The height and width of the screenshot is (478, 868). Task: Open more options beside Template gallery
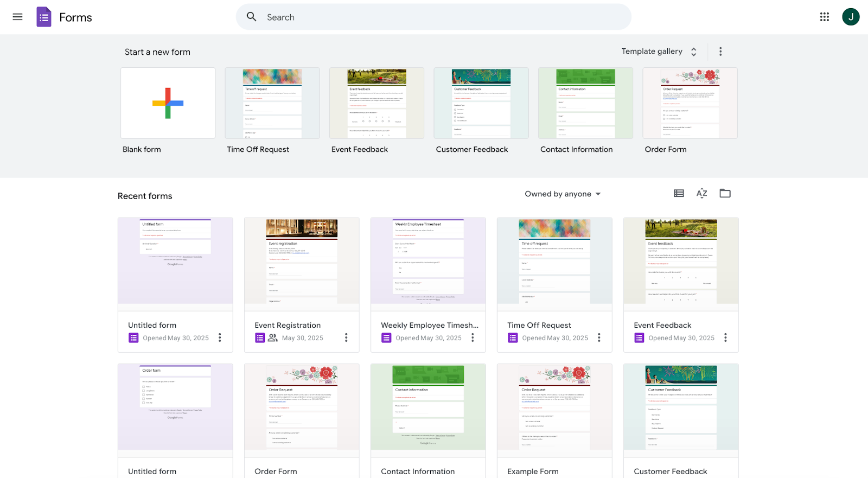pyautogui.click(x=720, y=52)
